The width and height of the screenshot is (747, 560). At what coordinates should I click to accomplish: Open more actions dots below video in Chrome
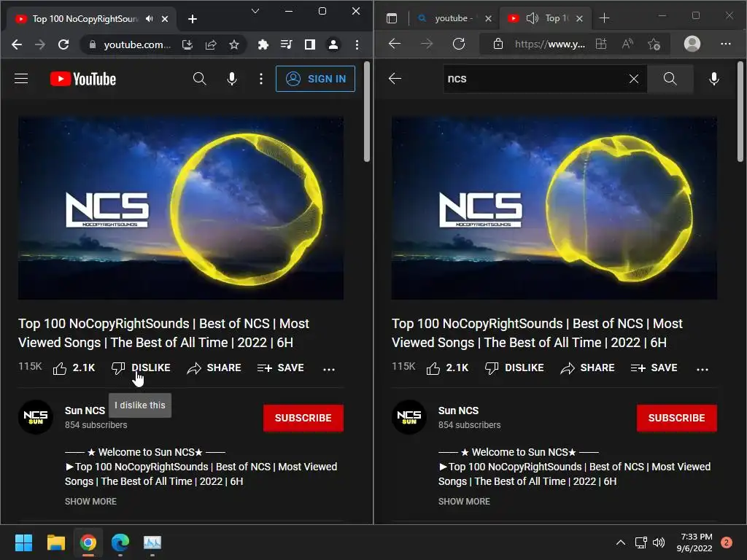click(329, 369)
